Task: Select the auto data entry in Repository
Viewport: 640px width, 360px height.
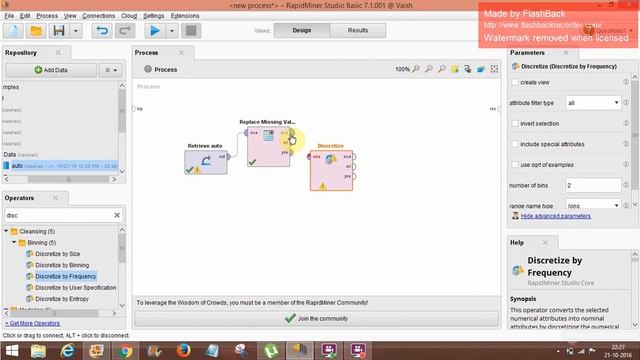Action: 60,166
